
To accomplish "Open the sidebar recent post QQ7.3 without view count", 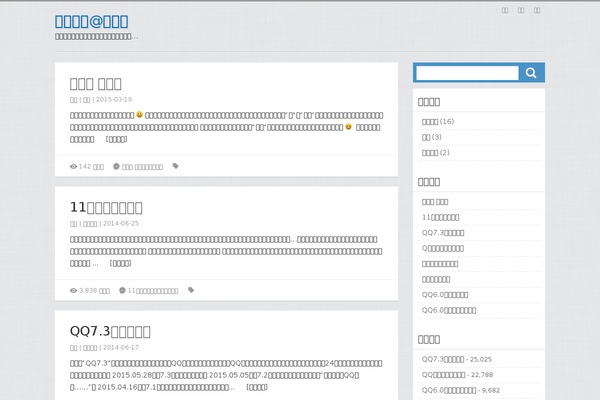I will [x=443, y=233].
